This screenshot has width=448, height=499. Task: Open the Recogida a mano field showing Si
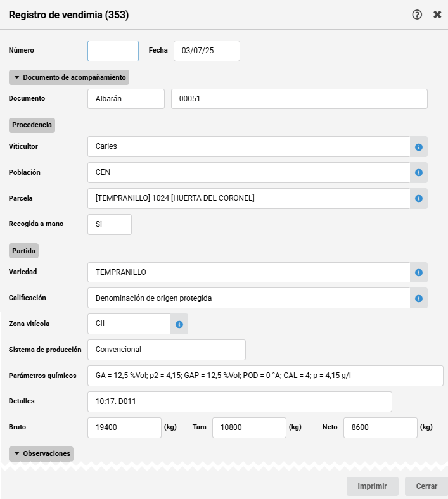click(x=110, y=224)
